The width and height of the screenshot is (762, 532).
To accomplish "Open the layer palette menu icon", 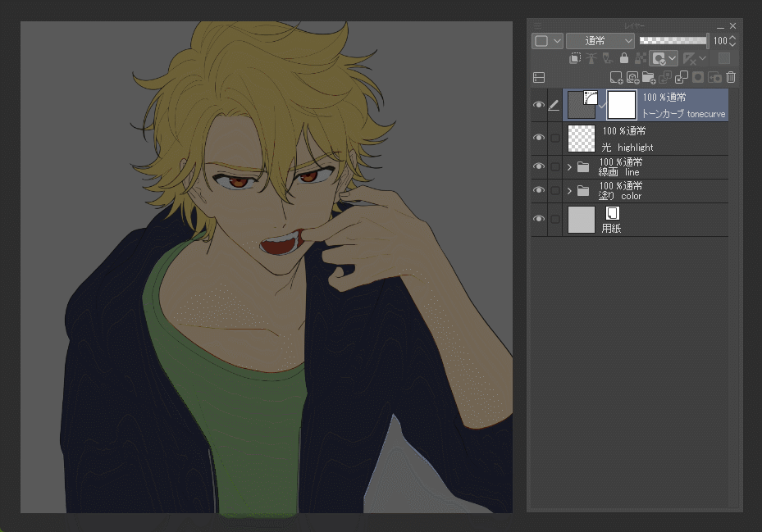I will pos(538,77).
